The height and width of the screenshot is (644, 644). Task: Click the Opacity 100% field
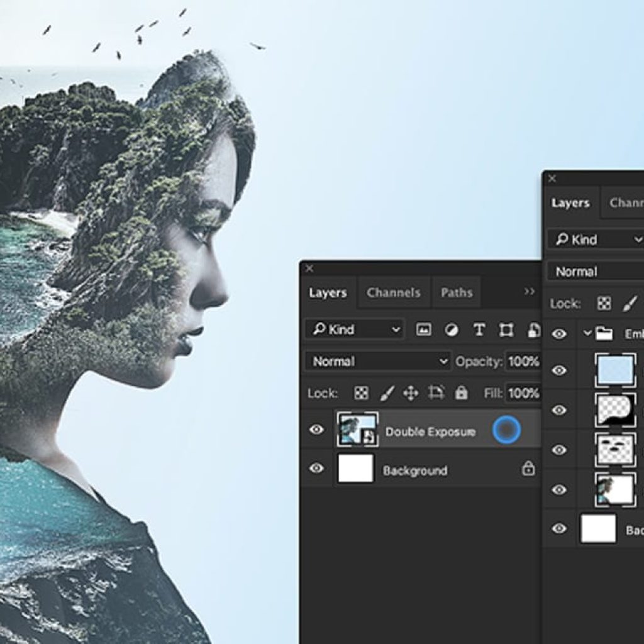(x=523, y=362)
